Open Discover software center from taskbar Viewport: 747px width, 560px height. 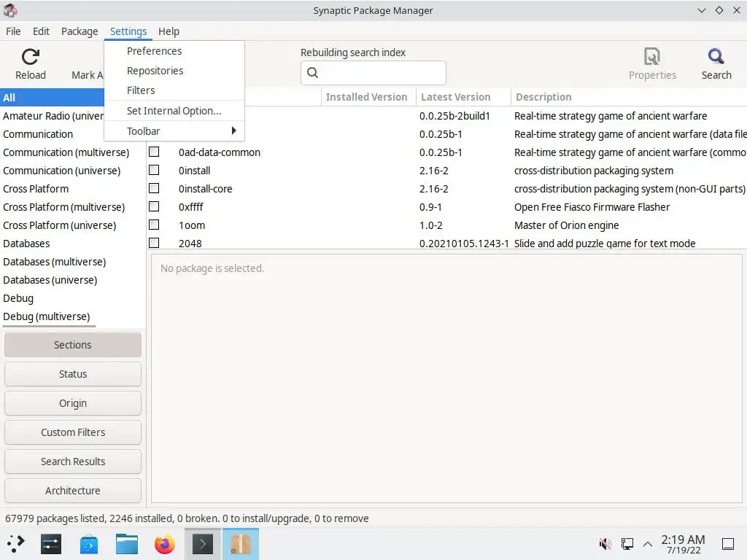[x=89, y=544]
